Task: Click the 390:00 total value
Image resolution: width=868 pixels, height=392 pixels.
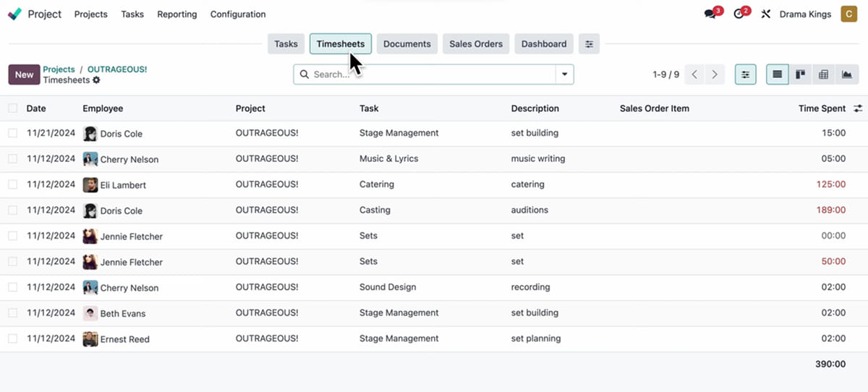Action: [x=830, y=365]
